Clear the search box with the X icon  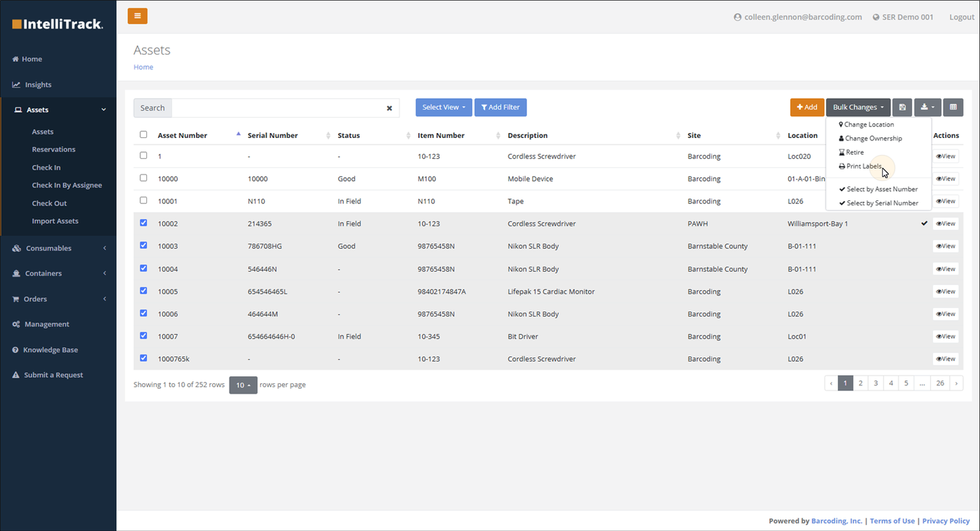(x=389, y=108)
